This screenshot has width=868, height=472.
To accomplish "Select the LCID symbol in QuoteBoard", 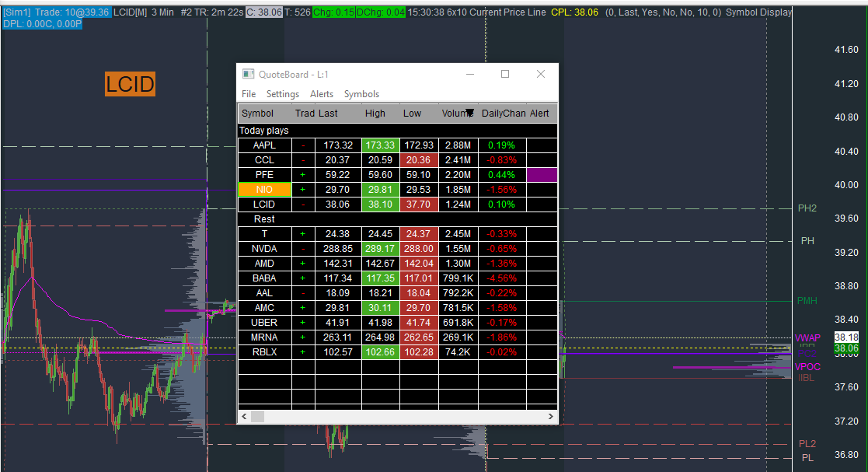I will click(265, 205).
